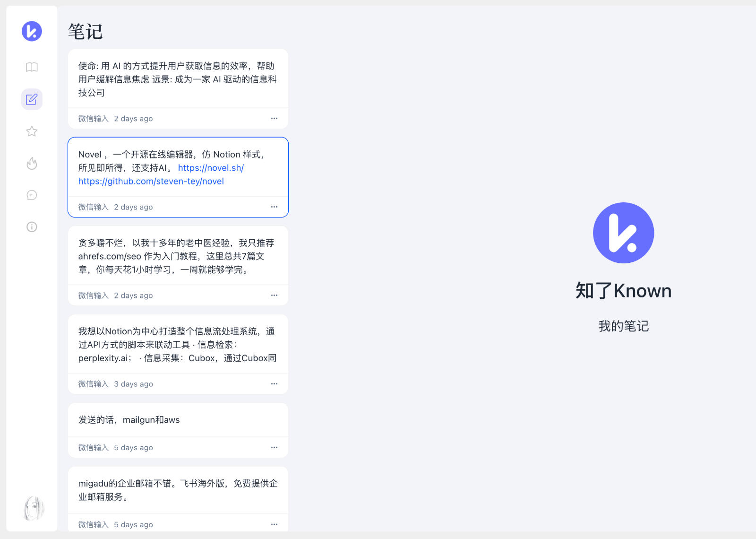The height and width of the screenshot is (539, 756).
Task: Open the user avatar at bottom left
Action: (32, 507)
